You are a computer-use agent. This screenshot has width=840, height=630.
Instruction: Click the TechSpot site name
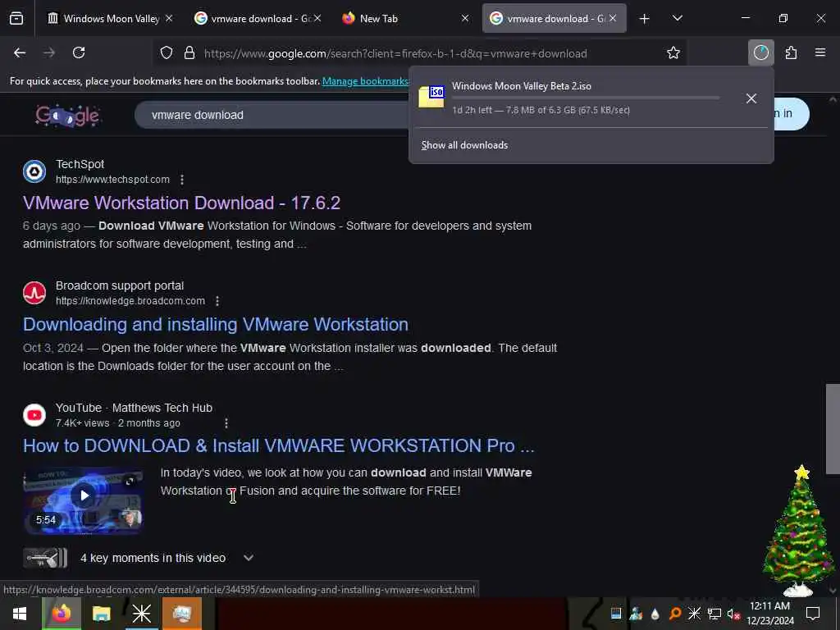(x=80, y=164)
